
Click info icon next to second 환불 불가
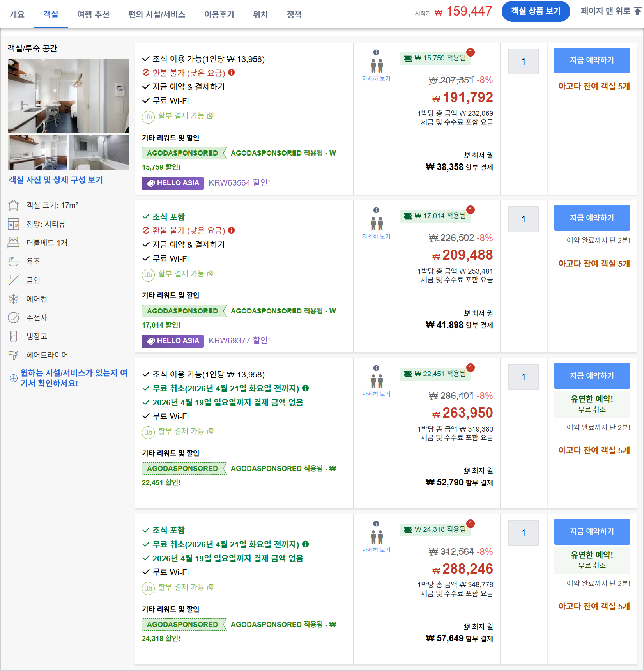pyautogui.click(x=232, y=230)
